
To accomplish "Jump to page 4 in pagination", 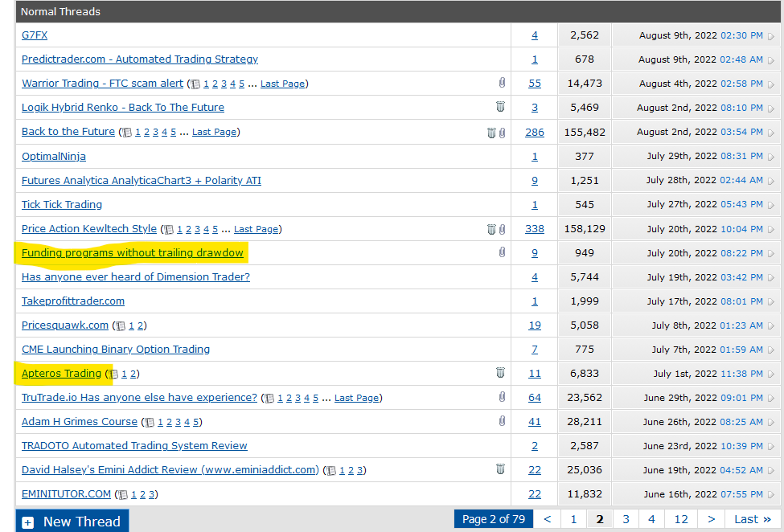I will [x=651, y=519].
